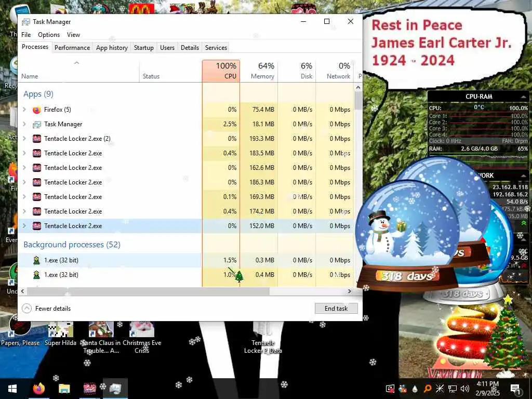
Task: Sort processes by the Disk column
Action: click(x=297, y=71)
